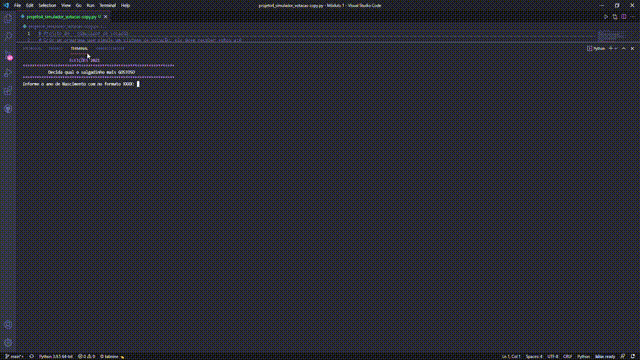
Task: Run Python file with play icon
Action: click(x=606, y=17)
